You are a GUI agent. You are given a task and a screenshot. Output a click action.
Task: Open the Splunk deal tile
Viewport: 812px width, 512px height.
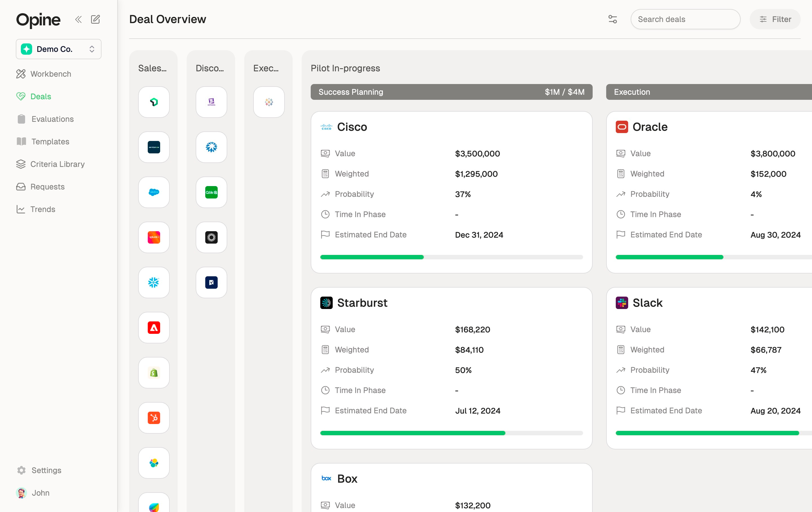(x=154, y=237)
